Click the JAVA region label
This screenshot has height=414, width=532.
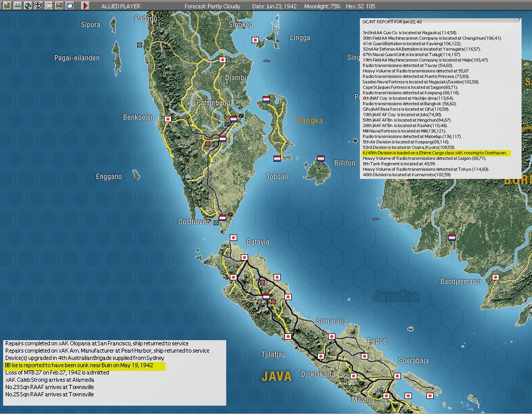click(x=277, y=377)
